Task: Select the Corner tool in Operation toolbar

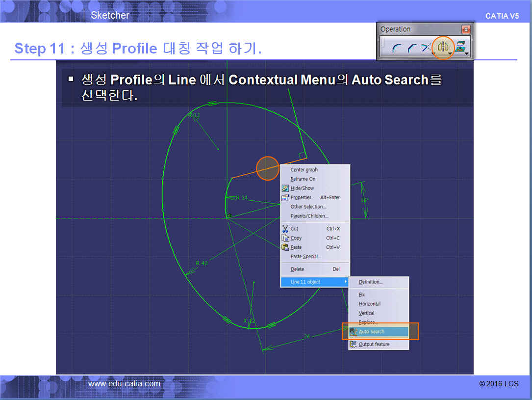Action: 395,48
